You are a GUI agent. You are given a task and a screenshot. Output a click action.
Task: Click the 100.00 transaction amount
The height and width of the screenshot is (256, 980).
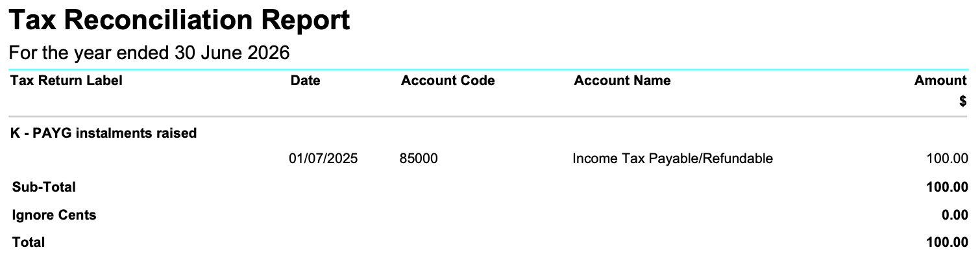tap(948, 159)
